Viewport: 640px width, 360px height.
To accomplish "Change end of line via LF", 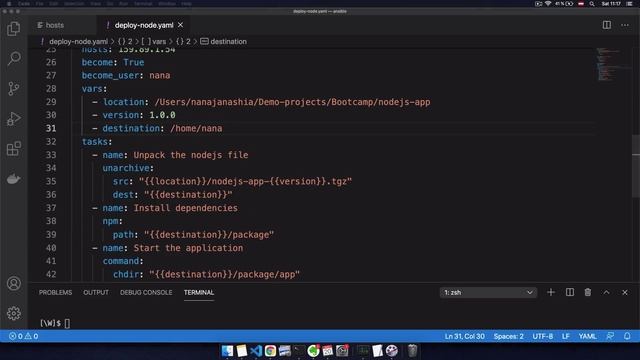I will coord(566,336).
